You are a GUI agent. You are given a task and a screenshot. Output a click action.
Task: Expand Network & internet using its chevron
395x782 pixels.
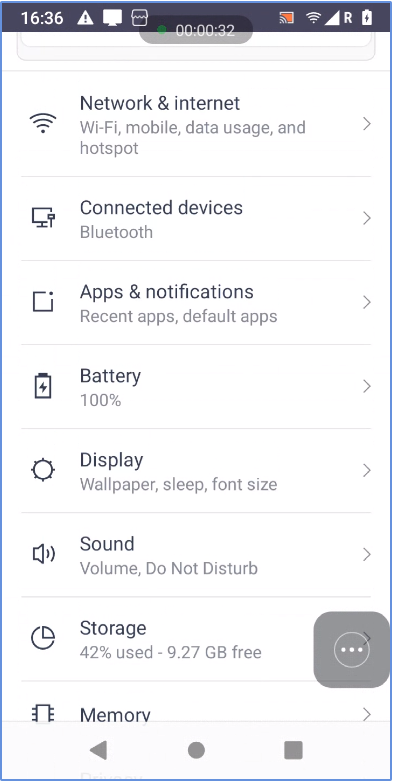coord(367,124)
